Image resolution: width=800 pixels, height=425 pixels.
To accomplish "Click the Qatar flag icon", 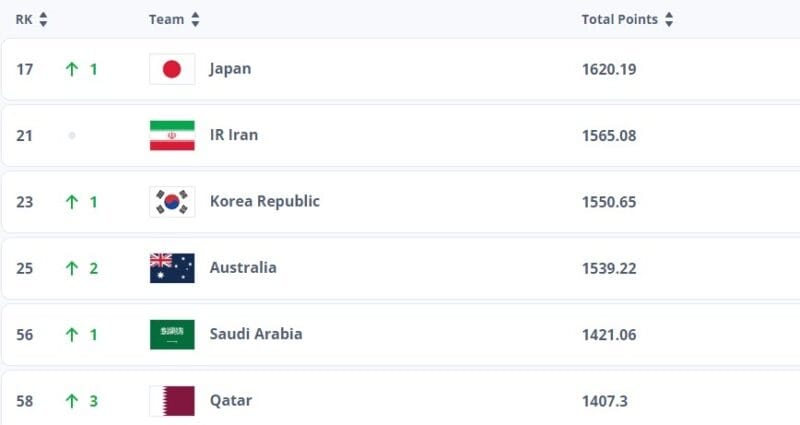I will coord(172,400).
